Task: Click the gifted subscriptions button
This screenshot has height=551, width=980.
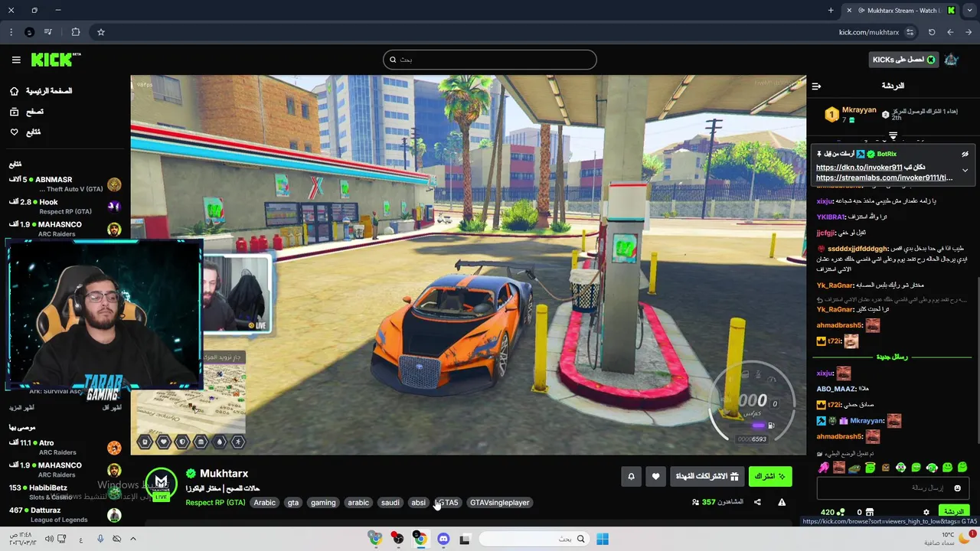Action: [x=707, y=477]
